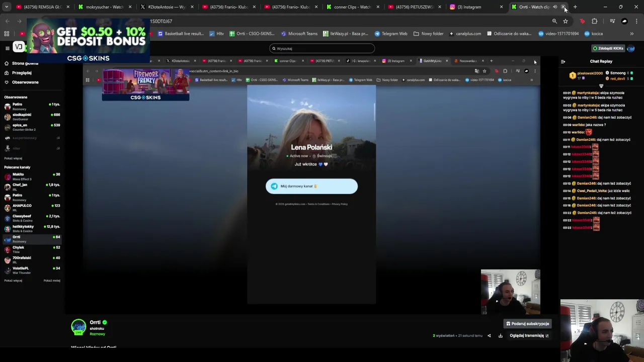This screenshot has height=362, width=644.
Task: Click the Orrti channel name
Action: [x=95, y=322]
